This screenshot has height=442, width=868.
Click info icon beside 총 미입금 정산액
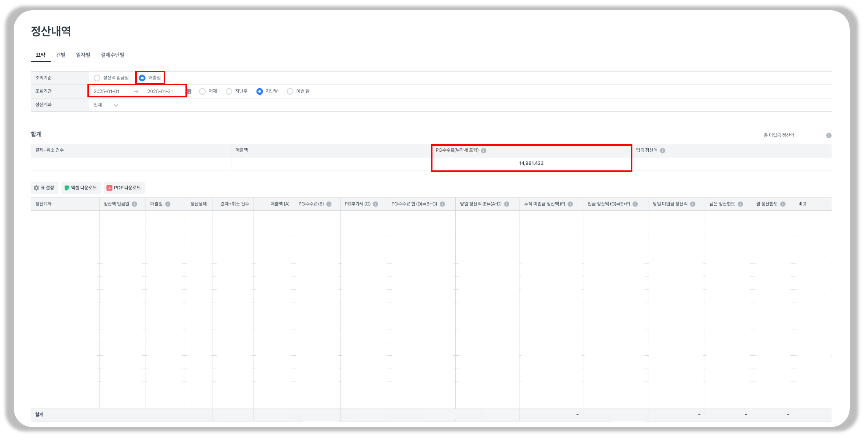click(828, 136)
